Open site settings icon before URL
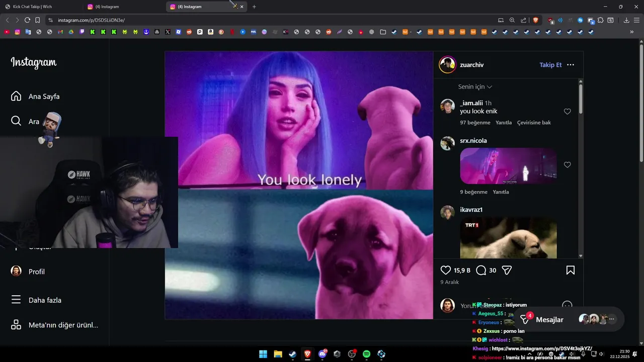This screenshot has height=362, width=644. pyautogui.click(x=50, y=20)
